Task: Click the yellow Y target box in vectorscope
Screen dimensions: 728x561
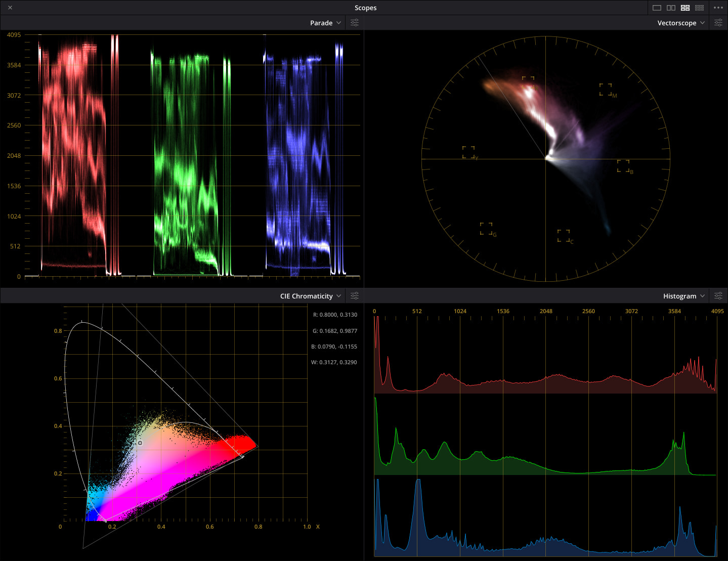Action: coord(468,152)
